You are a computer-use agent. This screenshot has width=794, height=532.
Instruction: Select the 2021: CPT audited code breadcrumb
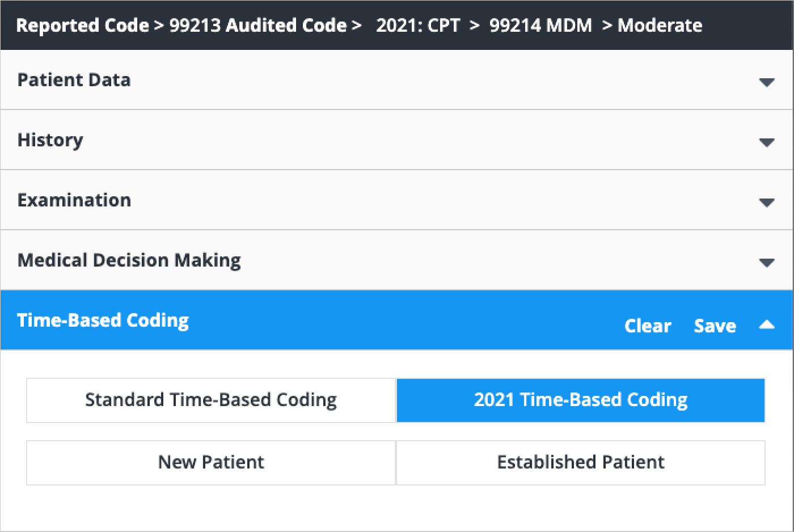point(417,25)
